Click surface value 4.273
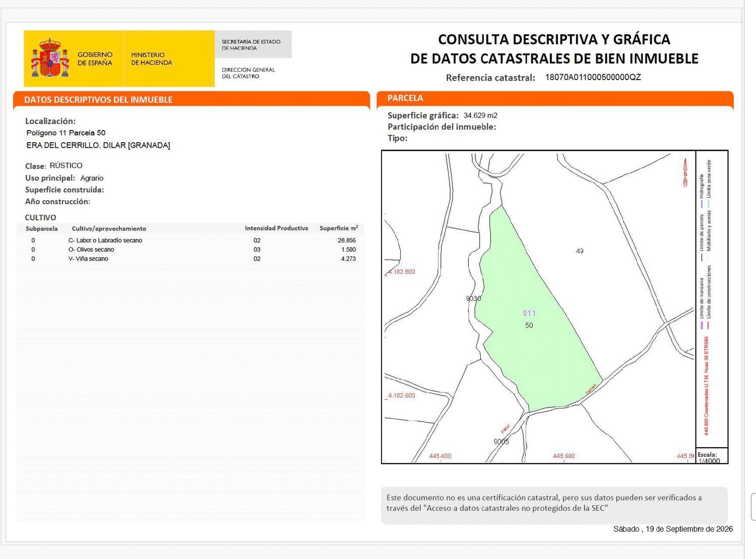The height and width of the screenshot is (559, 756). (x=348, y=259)
